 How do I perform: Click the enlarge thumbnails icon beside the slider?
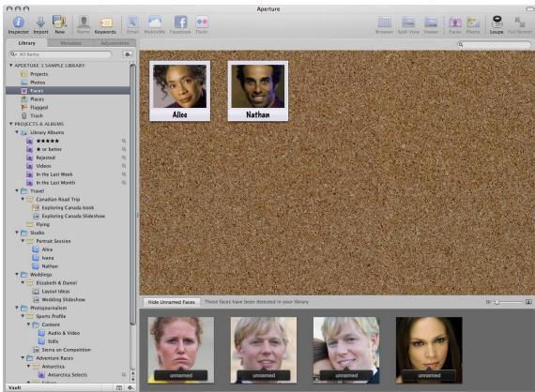coord(528,302)
